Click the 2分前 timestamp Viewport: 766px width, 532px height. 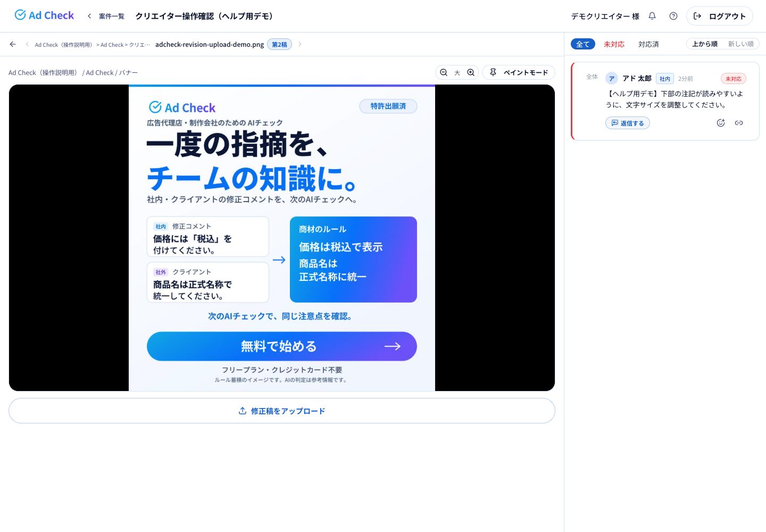[x=686, y=79]
